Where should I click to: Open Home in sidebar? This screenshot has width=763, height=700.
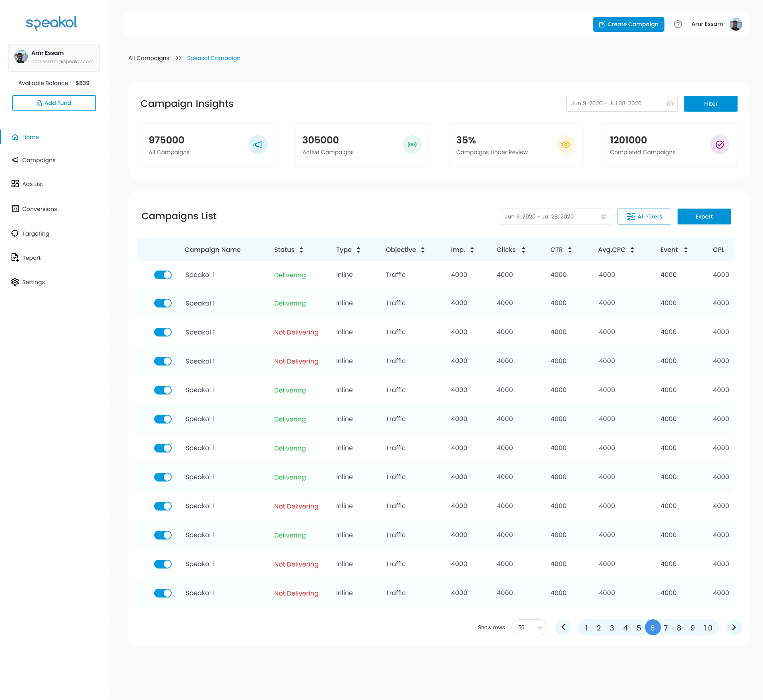[25, 137]
